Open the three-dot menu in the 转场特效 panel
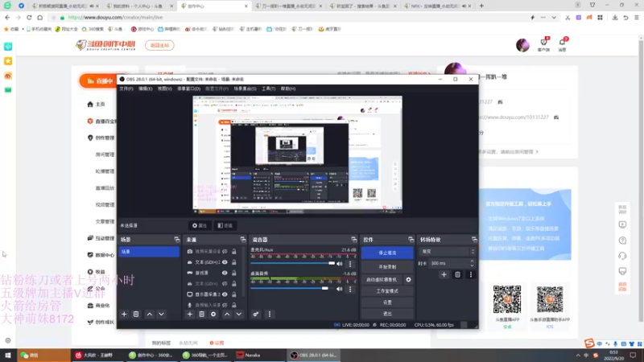 471,274
